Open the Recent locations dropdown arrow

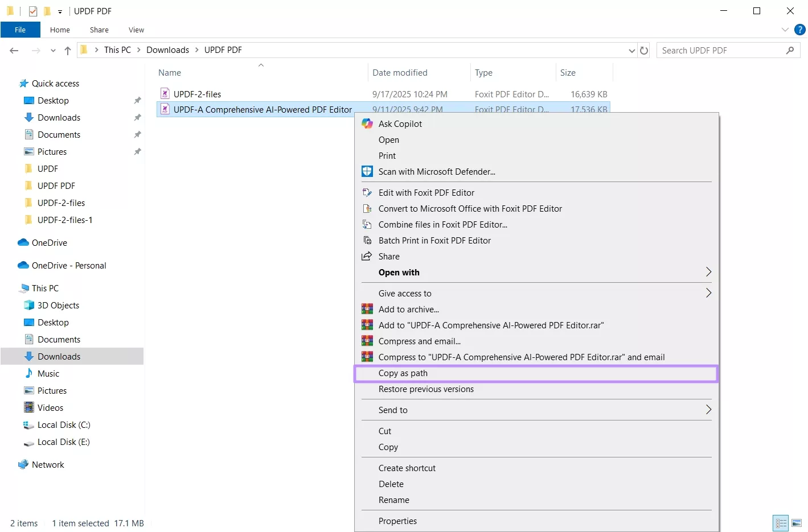coord(53,51)
